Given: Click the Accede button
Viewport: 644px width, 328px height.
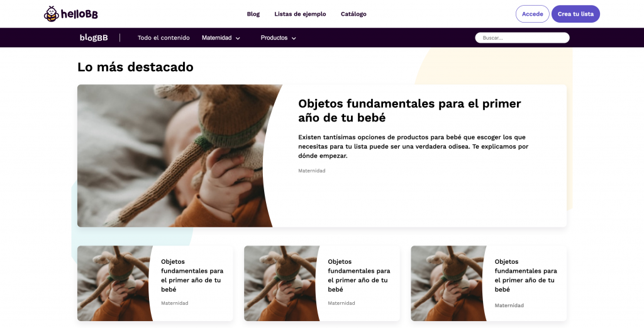Looking at the screenshot, I should click(x=532, y=14).
